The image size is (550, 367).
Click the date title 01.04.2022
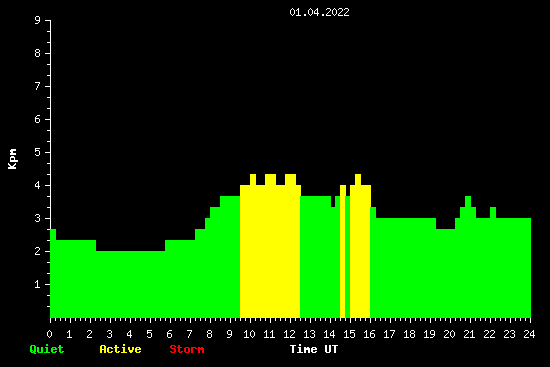pos(319,12)
